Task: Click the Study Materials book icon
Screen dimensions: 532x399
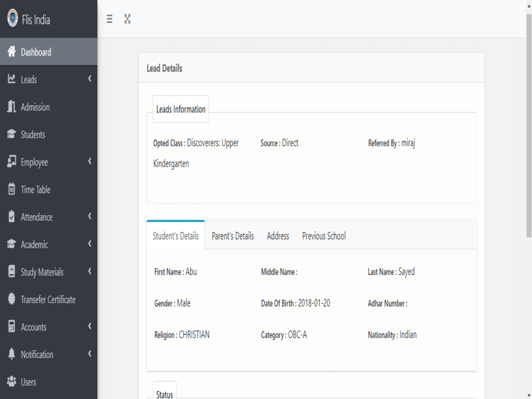Action: point(12,271)
